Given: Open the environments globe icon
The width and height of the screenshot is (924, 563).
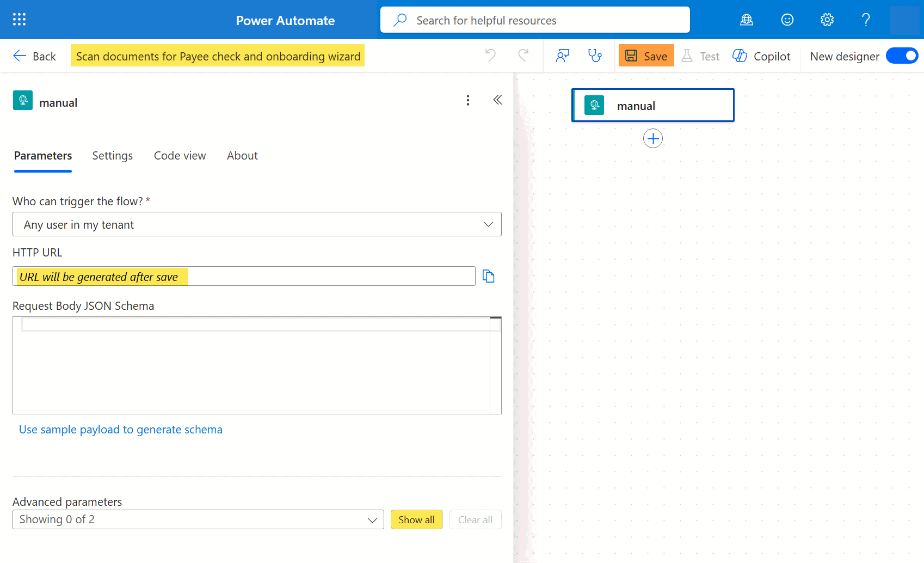Looking at the screenshot, I should 747,20.
